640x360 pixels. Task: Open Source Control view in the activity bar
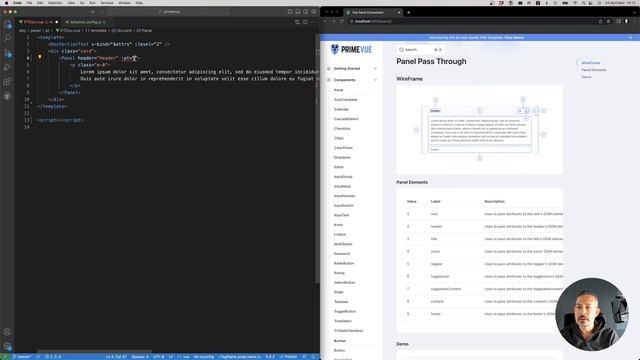point(7,53)
